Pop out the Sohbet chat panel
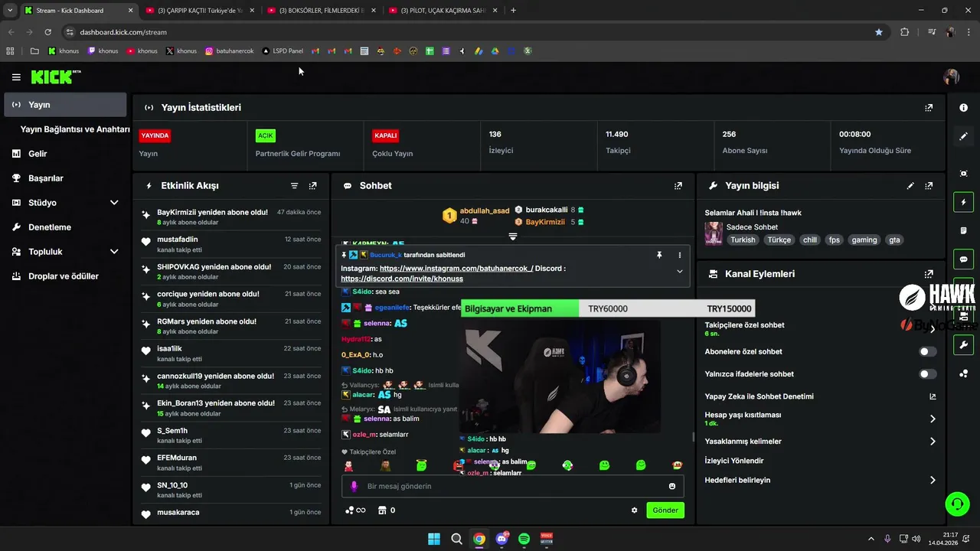 (x=678, y=186)
